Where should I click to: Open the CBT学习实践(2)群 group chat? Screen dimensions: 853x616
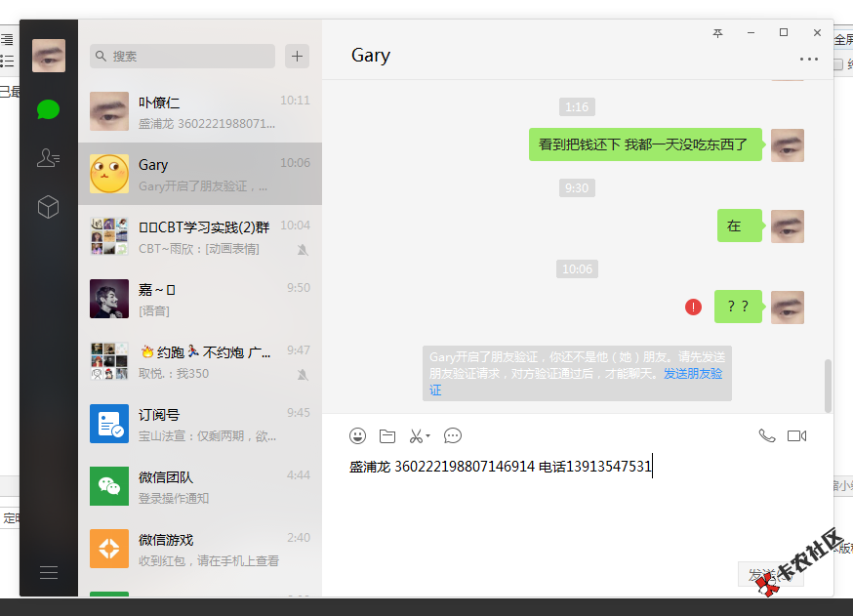pos(200,236)
